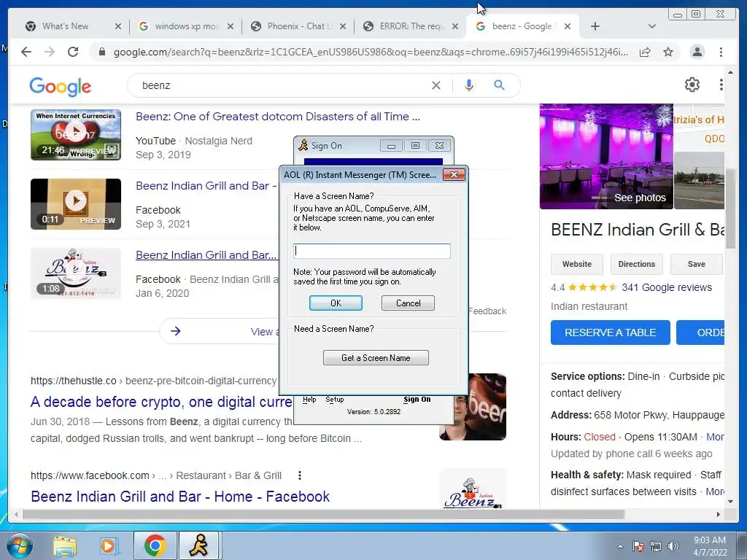Click the Google logo
Screen dimensions: 747x560
coord(60,86)
